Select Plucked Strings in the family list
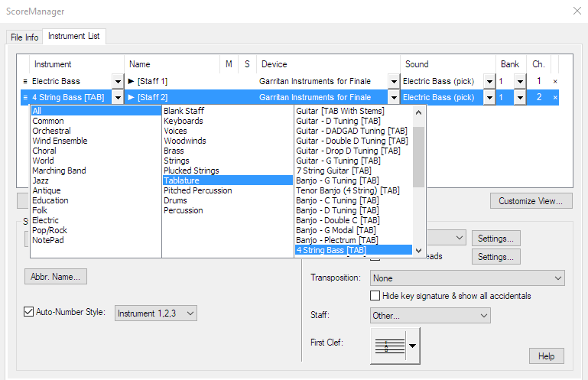The image size is (588, 380). pyautogui.click(x=191, y=171)
